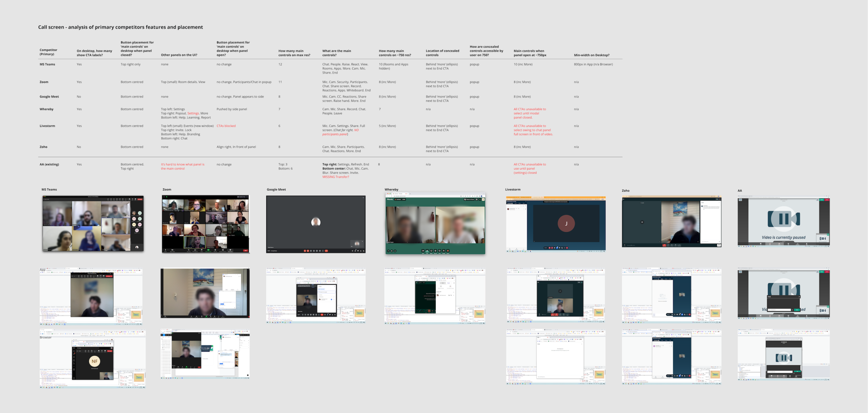Select the 'Top (small): Room details. View' cell
This screenshot has width=868, height=413.
click(x=183, y=82)
